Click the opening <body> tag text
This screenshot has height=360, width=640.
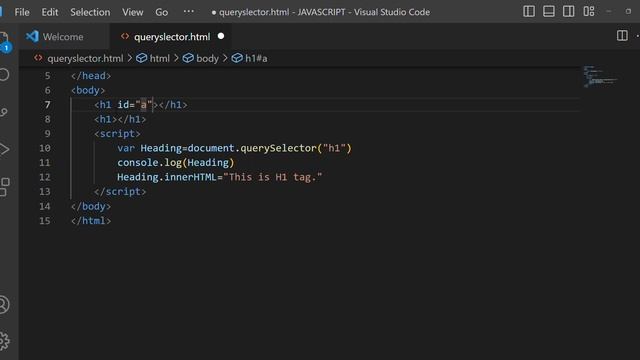click(x=88, y=90)
